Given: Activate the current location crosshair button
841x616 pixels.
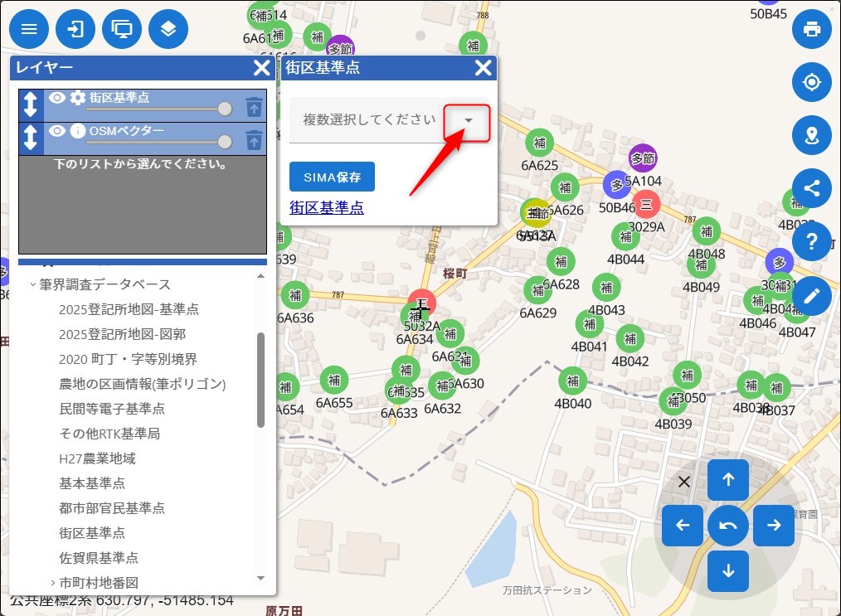Looking at the screenshot, I should pos(811,82).
